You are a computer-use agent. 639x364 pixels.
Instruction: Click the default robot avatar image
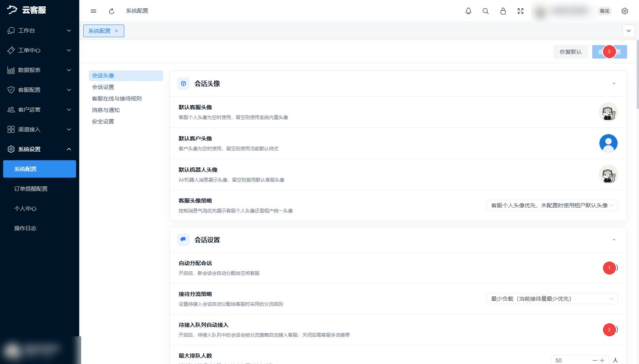[x=608, y=174]
